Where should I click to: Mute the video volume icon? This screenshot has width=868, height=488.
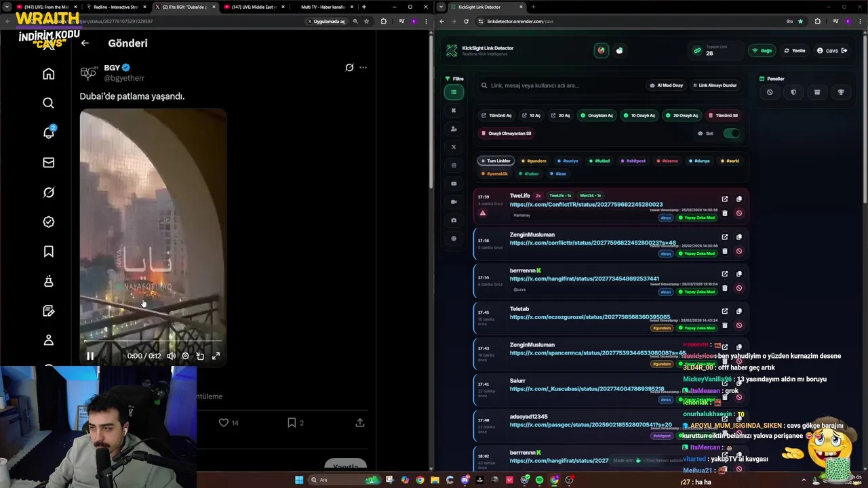(x=171, y=356)
